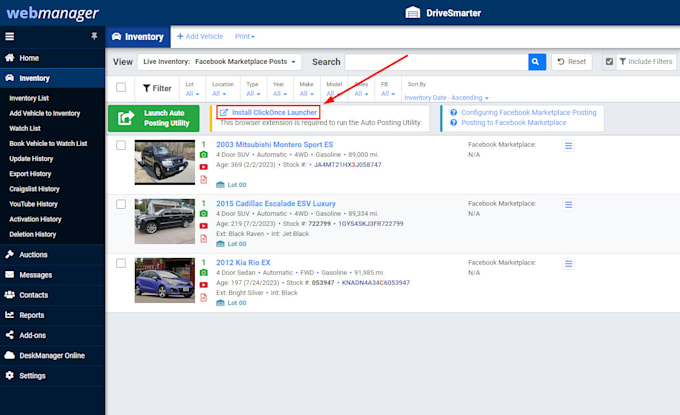680x415 pixels.
Task: Expand the Make filter dropdown
Action: pos(307,94)
